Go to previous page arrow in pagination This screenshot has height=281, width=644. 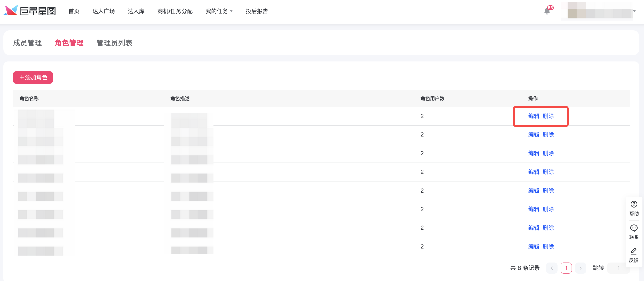tap(552, 268)
